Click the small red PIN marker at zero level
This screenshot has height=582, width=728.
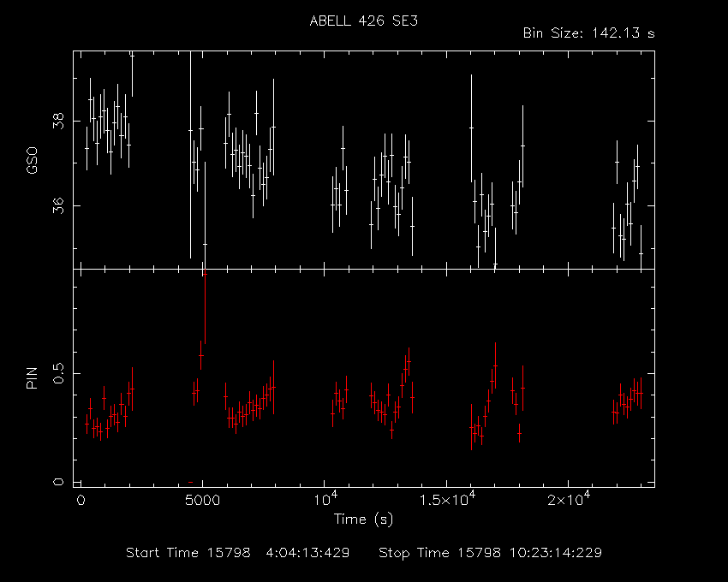pos(190,482)
